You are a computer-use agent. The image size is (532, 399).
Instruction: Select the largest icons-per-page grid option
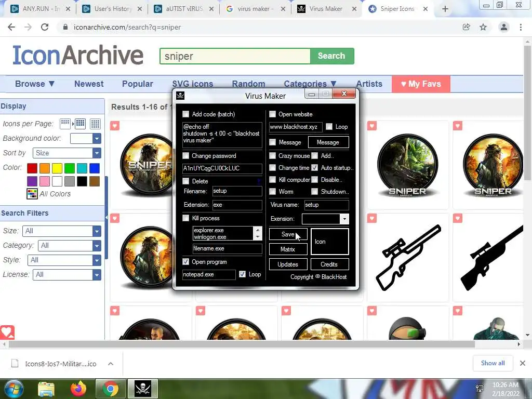pyautogui.click(x=96, y=124)
